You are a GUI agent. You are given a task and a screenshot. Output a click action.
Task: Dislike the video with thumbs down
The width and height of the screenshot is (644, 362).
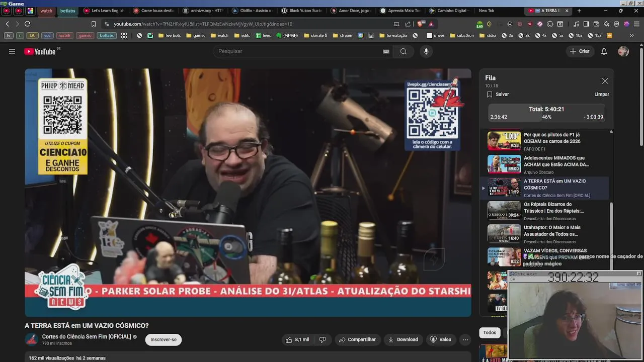322,340
